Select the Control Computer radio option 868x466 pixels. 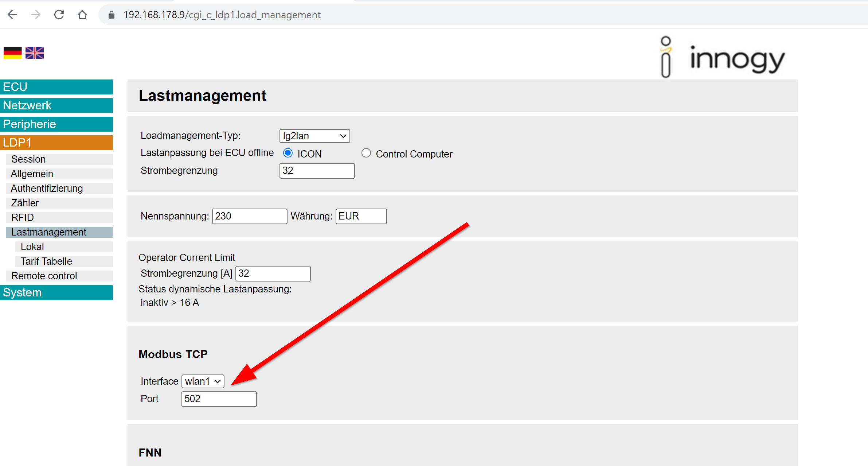pos(366,153)
